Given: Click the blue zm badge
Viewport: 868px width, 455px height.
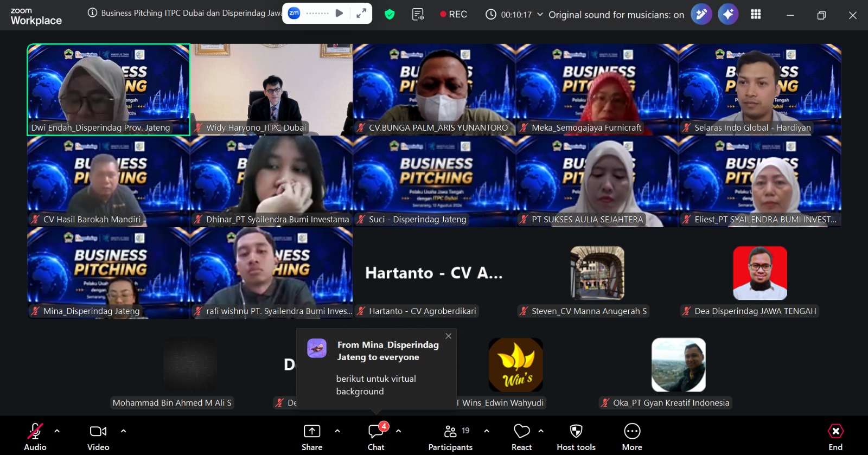Looking at the screenshot, I should (294, 14).
